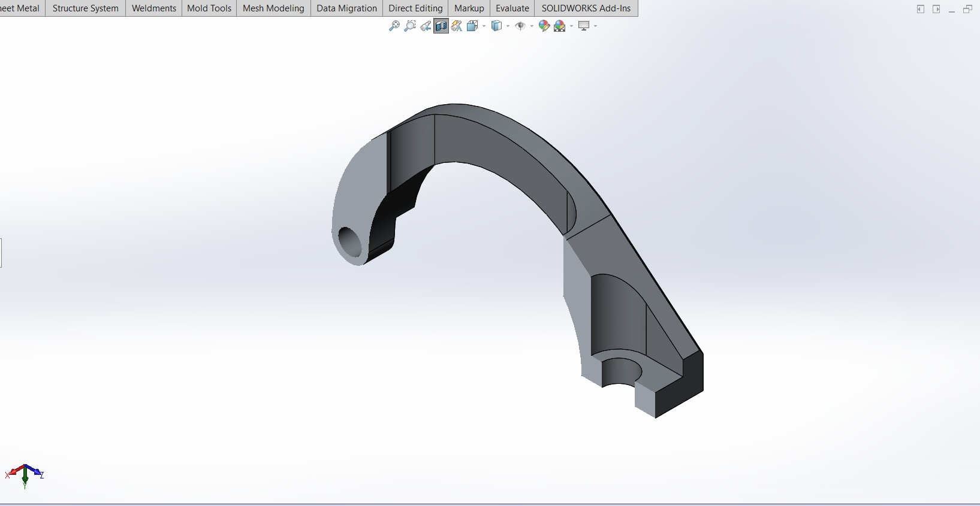Click the Previous View icon
980x506 pixels.
(426, 26)
